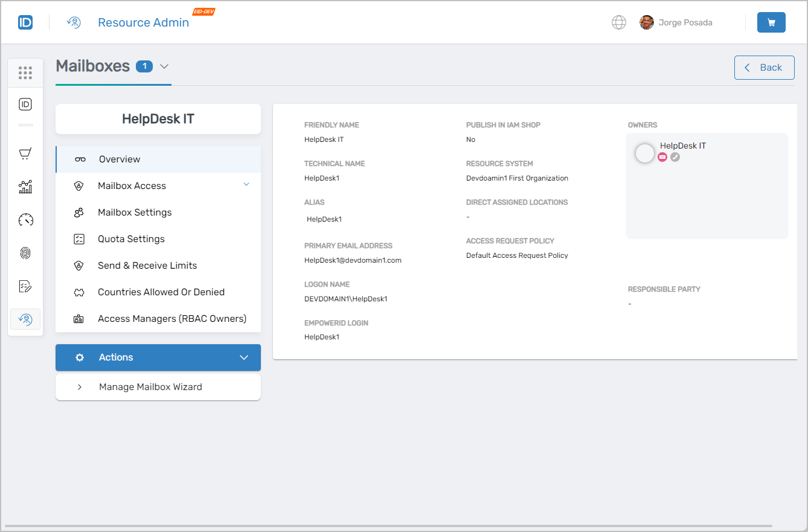Click the globe language icon in header

619,22
